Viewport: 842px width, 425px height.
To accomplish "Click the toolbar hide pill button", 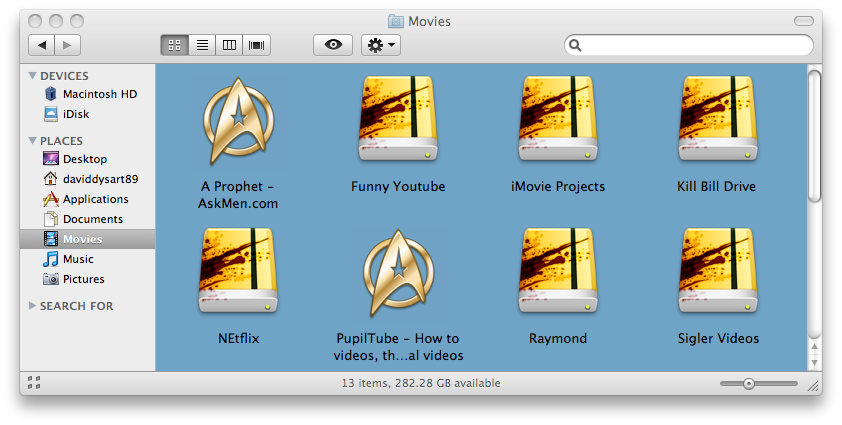I will tap(803, 21).
